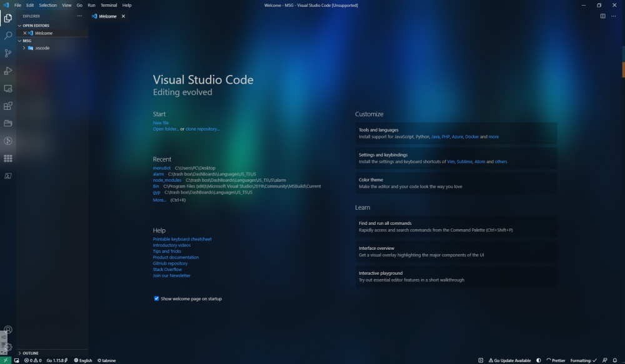Image resolution: width=625 pixels, height=364 pixels.
Task: Click the More recent items link
Action: (159, 200)
